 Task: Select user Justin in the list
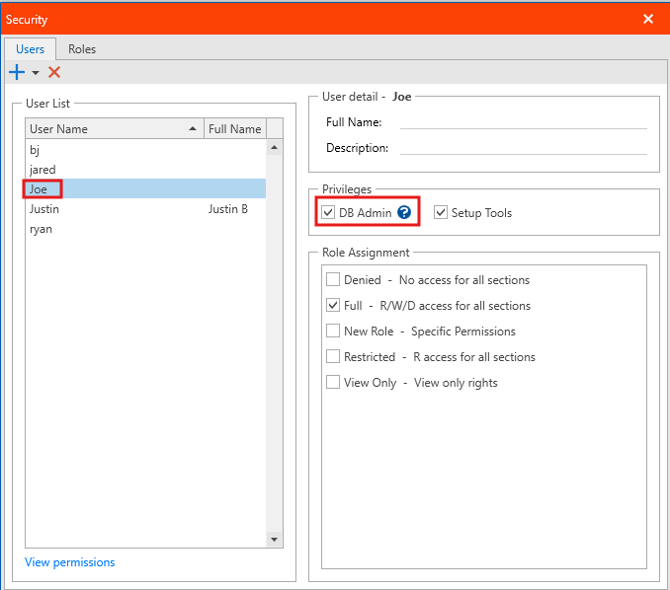pos(45,209)
